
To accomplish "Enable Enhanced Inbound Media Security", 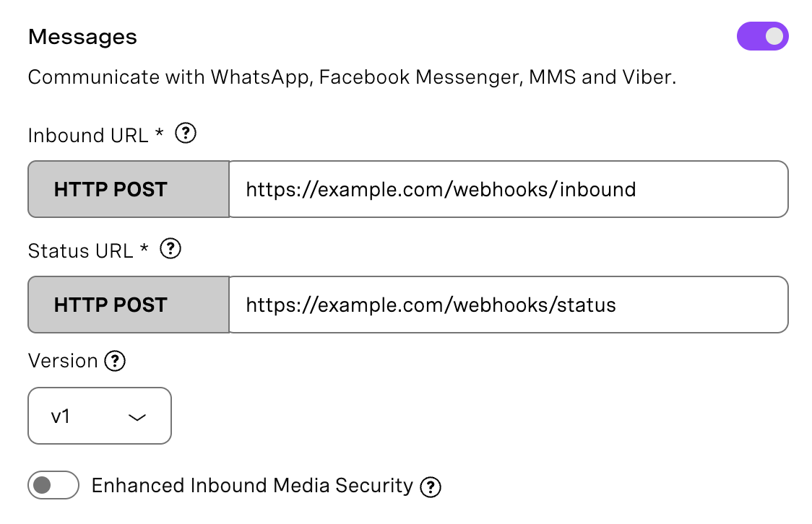I will tap(52, 485).
